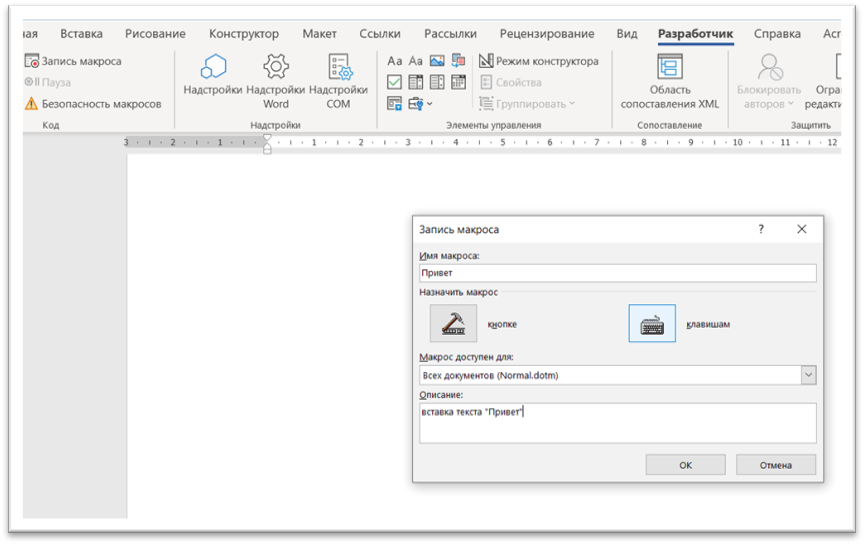The height and width of the screenshot is (545, 865).
Task: Open Область сопоставления XML pane
Action: 670,82
